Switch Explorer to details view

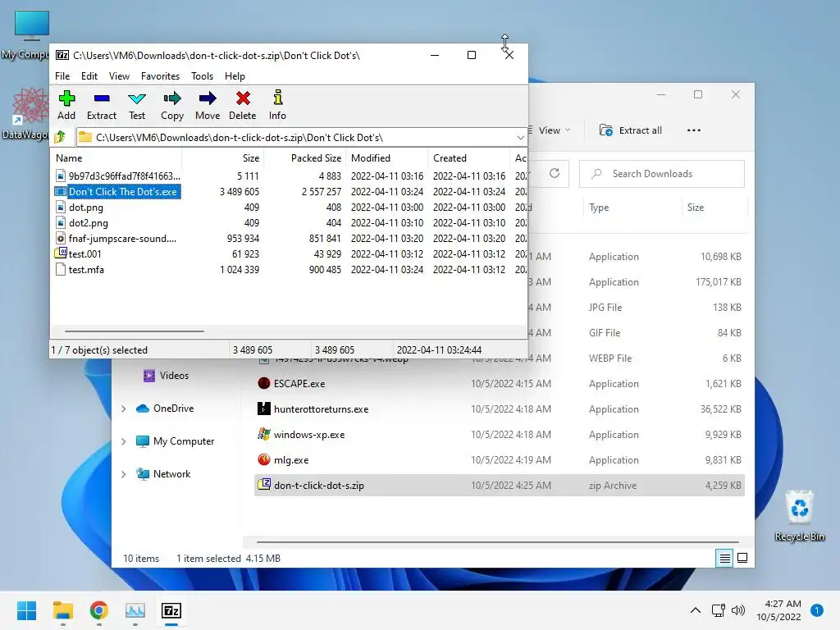(724, 558)
